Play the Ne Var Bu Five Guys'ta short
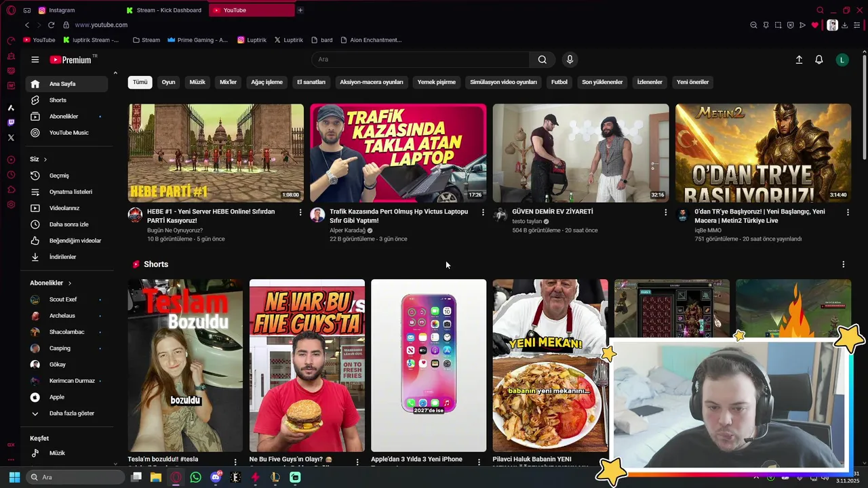Viewport: 868px width, 488px height. pos(307,365)
